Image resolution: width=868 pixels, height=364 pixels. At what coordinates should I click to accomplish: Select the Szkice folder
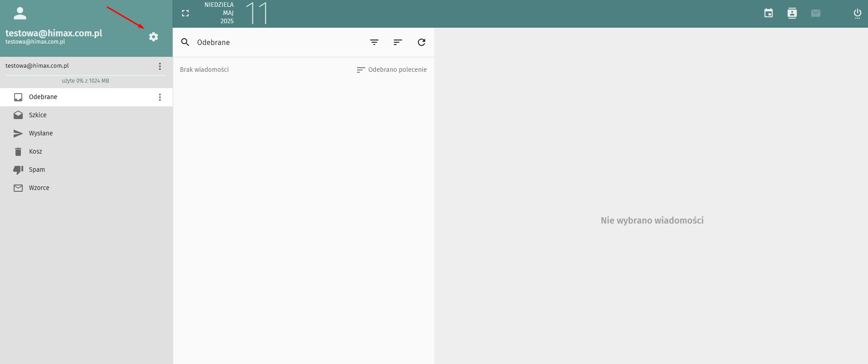[38, 115]
